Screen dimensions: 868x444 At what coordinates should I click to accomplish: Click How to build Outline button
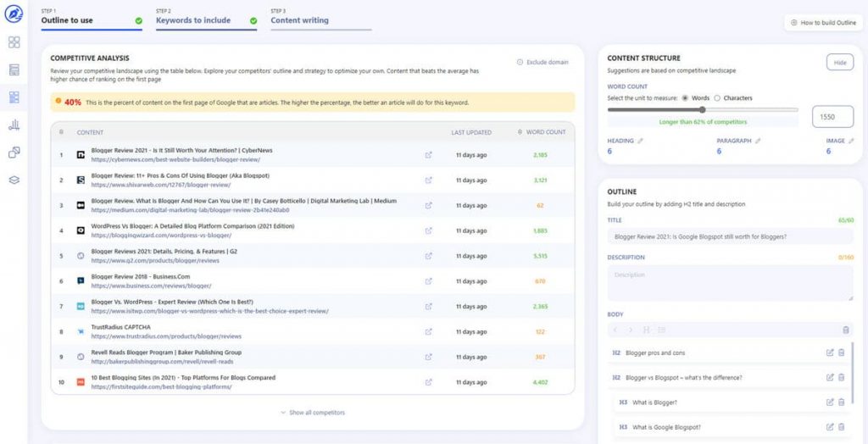pos(823,23)
